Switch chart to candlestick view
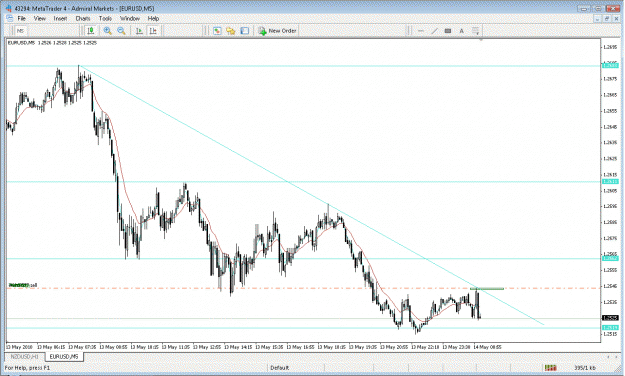 (x=91, y=31)
